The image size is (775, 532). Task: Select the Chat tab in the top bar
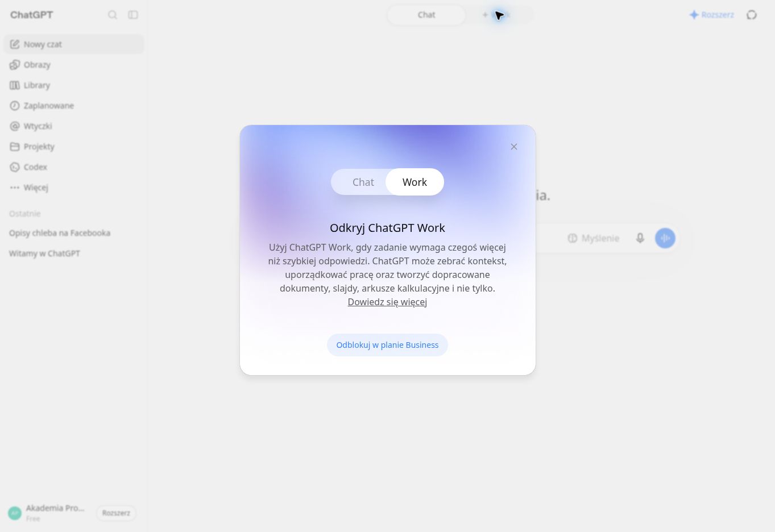[426, 15]
